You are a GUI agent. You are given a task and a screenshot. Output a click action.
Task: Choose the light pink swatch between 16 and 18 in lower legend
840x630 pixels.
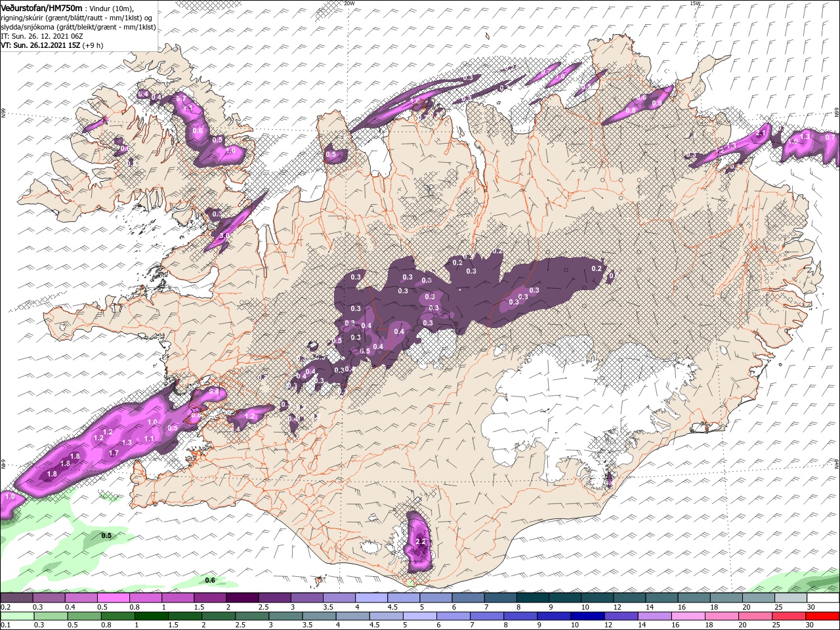688,616
